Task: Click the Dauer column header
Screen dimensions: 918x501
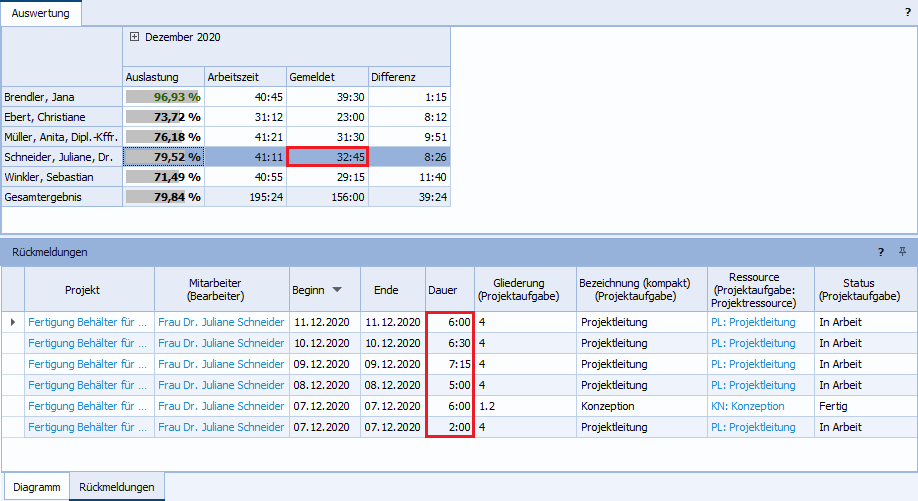Action: click(x=443, y=290)
